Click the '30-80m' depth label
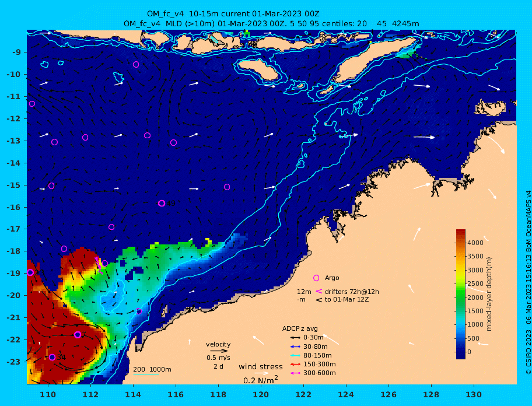Image resolution: width=532 pixels, height=406 pixels. pyautogui.click(x=316, y=346)
